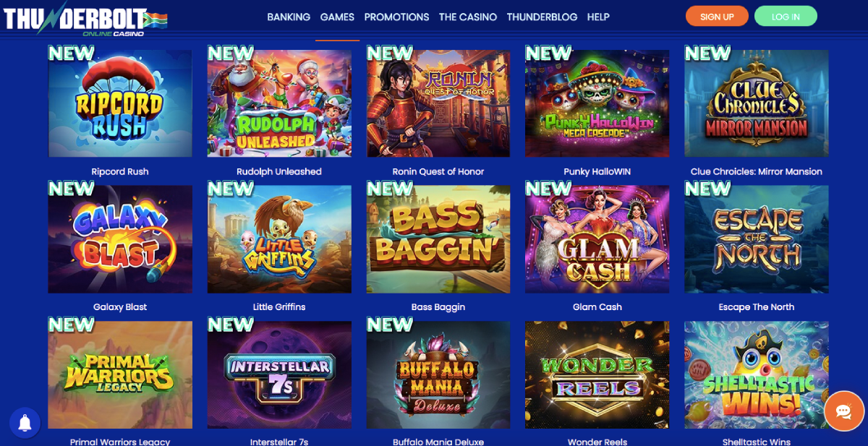The height and width of the screenshot is (446, 868).
Task: Click the notification bell icon
Action: tap(25, 422)
